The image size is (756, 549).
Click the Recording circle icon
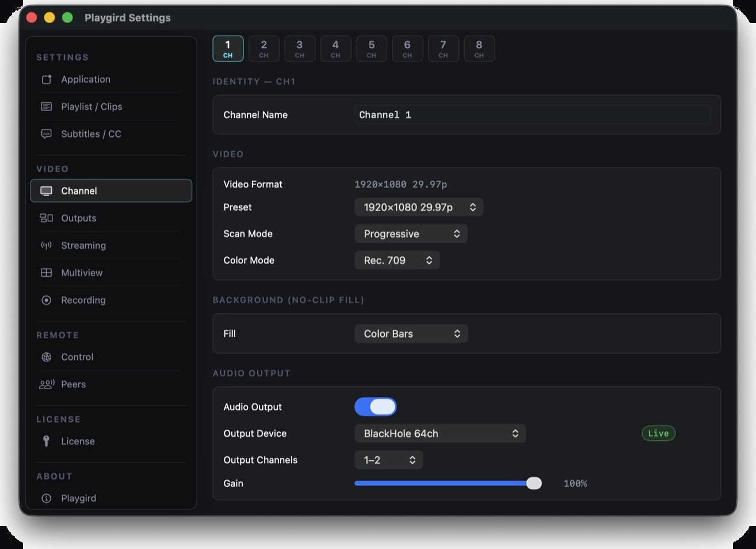click(x=47, y=300)
